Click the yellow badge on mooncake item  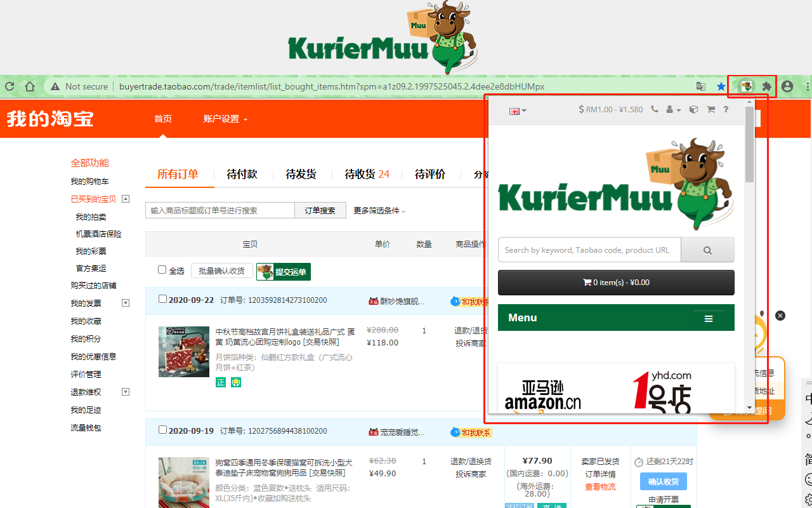236,382
